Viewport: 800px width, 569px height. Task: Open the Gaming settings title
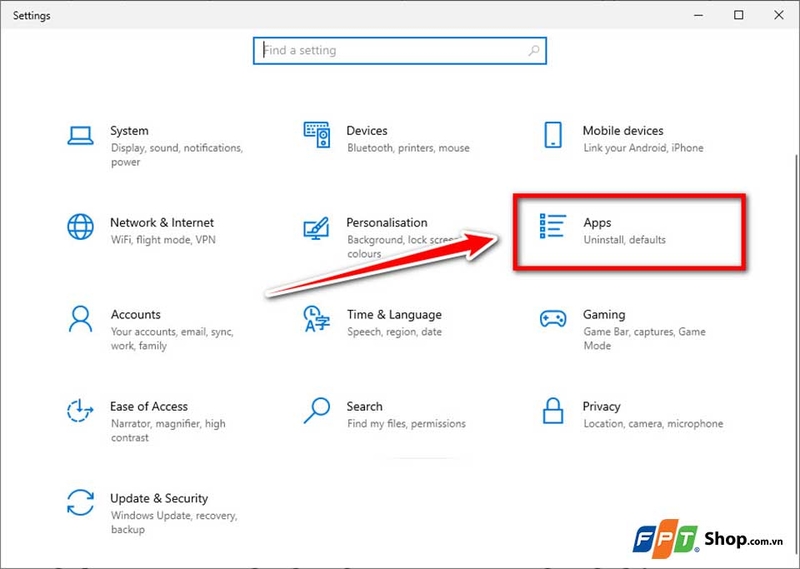[604, 314]
